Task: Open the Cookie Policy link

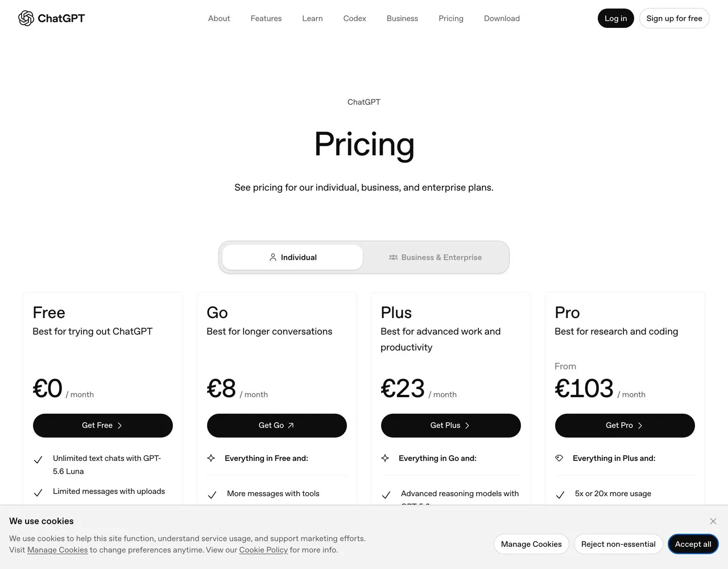Action: coord(263,550)
